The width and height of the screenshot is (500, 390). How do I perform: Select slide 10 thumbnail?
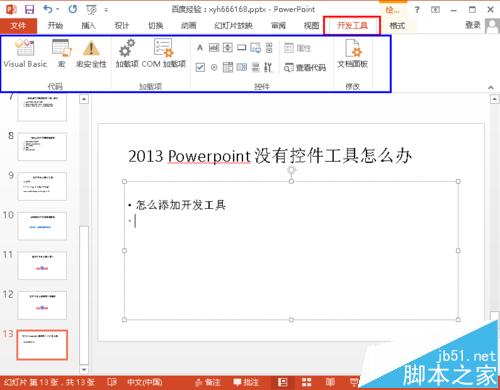click(x=42, y=226)
